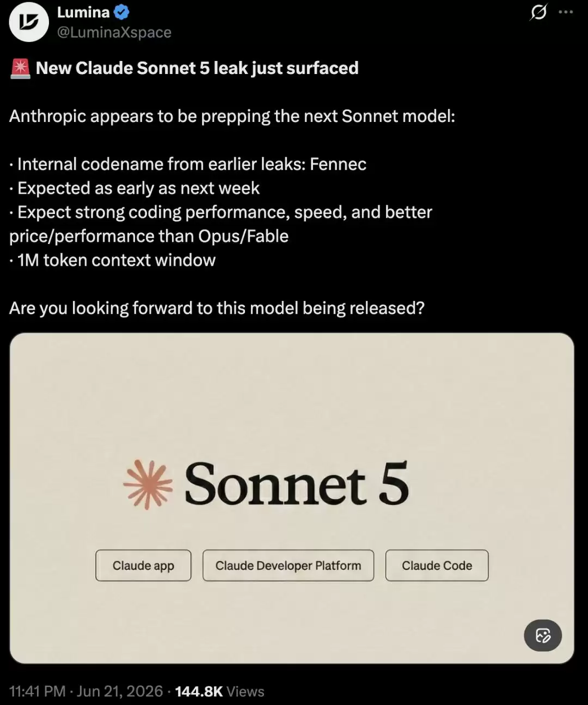The width and height of the screenshot is (588, 705).
Task: Open the three-dot more options menu
Action: [x=566, y=12]
